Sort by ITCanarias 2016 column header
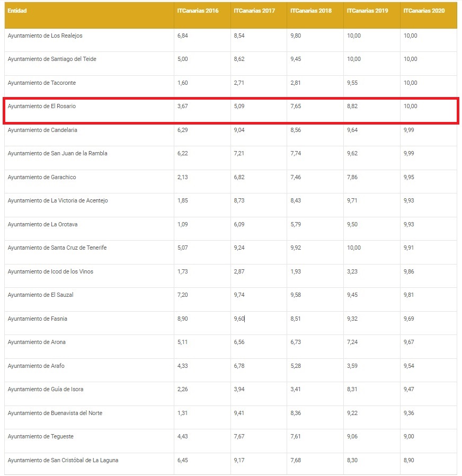Viewport: 462px width, 476px height. point(198,11)
